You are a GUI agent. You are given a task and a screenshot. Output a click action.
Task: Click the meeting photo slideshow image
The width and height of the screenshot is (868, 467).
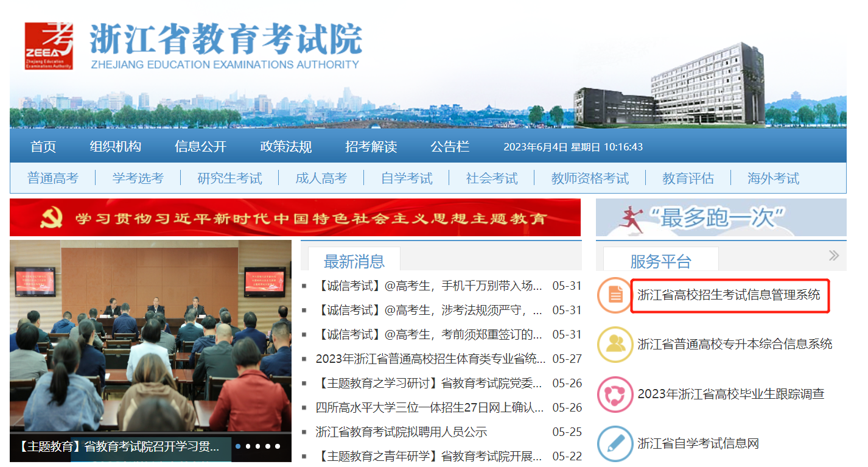[x=150, y=336]
